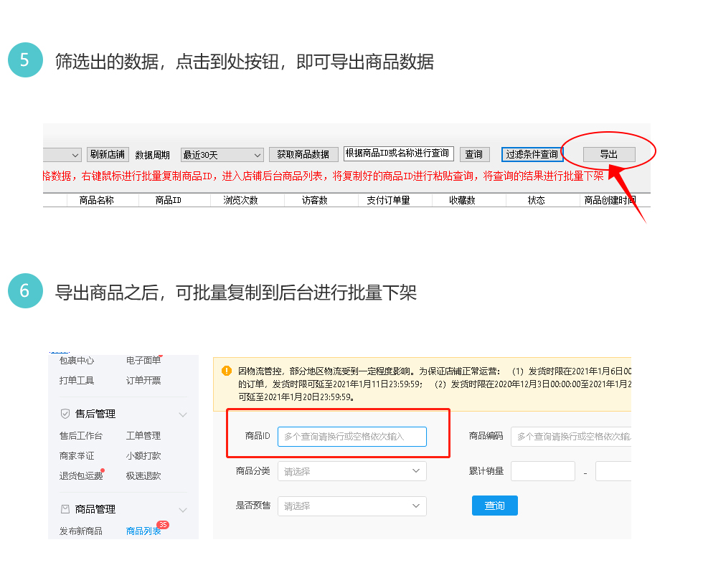Screen dimensions: 703x588
Task: Focus the 商品ID input field
Action: click(x=351, y=436)
